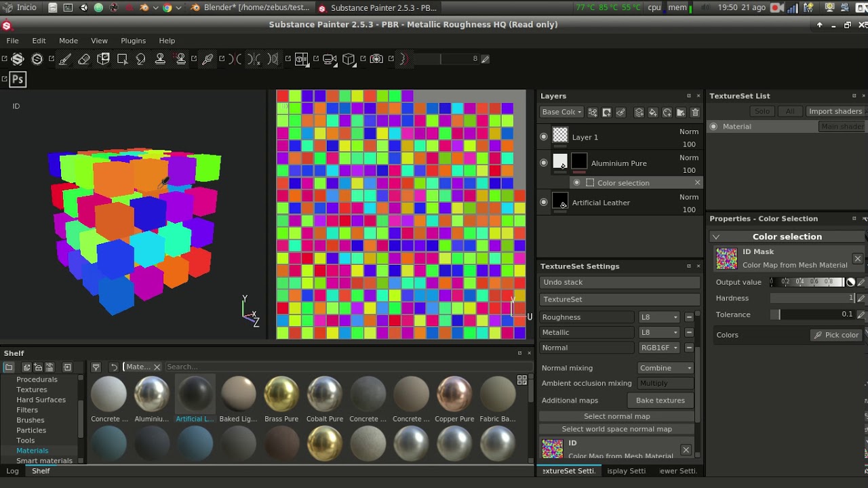Image resolution: width=868 pixels, height=488 pixels.
Task: Open the Base Color channel dropdown
Action: [562, 113]
